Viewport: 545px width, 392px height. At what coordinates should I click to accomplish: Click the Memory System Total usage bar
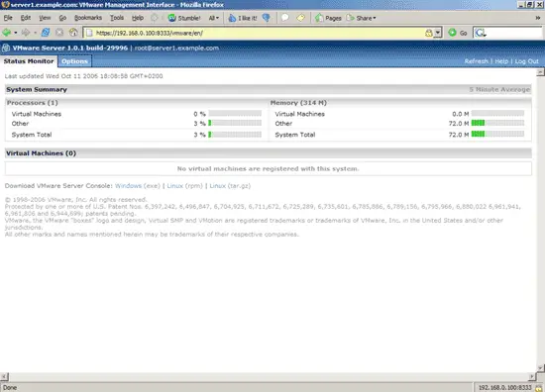point(497,135)
